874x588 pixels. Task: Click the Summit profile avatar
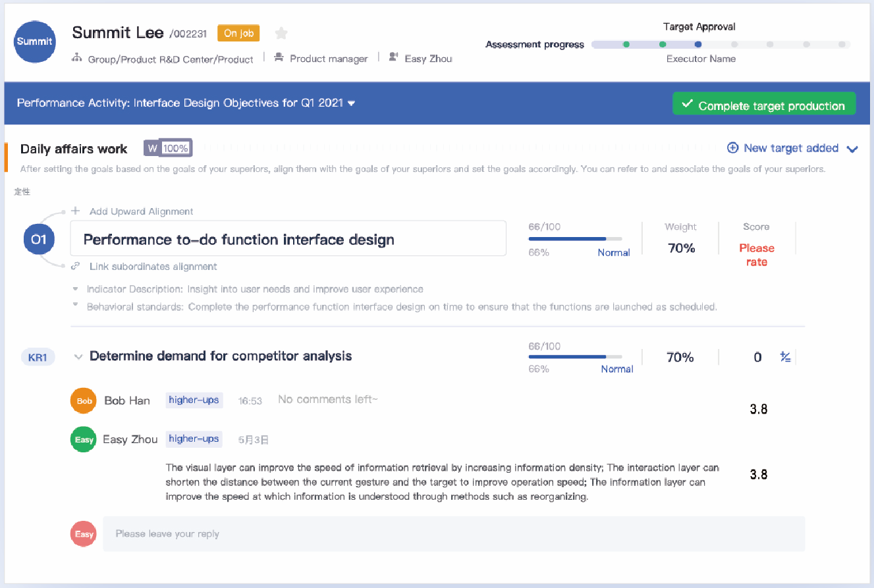pos(34,41)
